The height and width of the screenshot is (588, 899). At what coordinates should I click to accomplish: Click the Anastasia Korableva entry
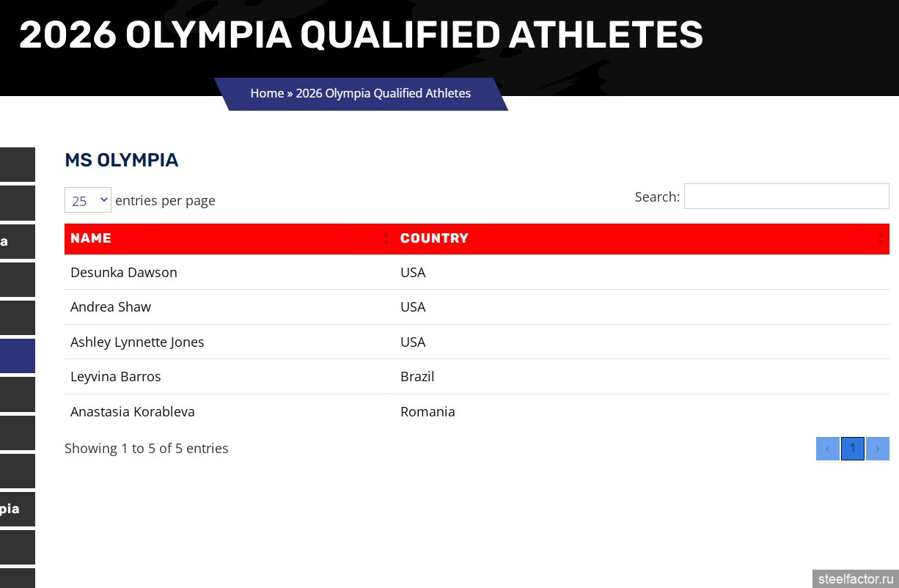click(133, 411)
